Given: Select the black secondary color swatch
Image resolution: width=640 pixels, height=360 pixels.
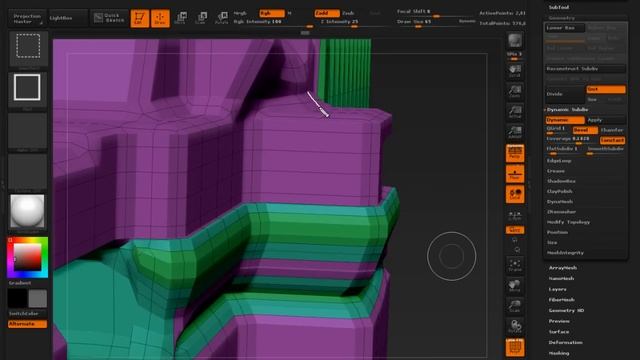Looking at the screenshot, I should point(17,299).
